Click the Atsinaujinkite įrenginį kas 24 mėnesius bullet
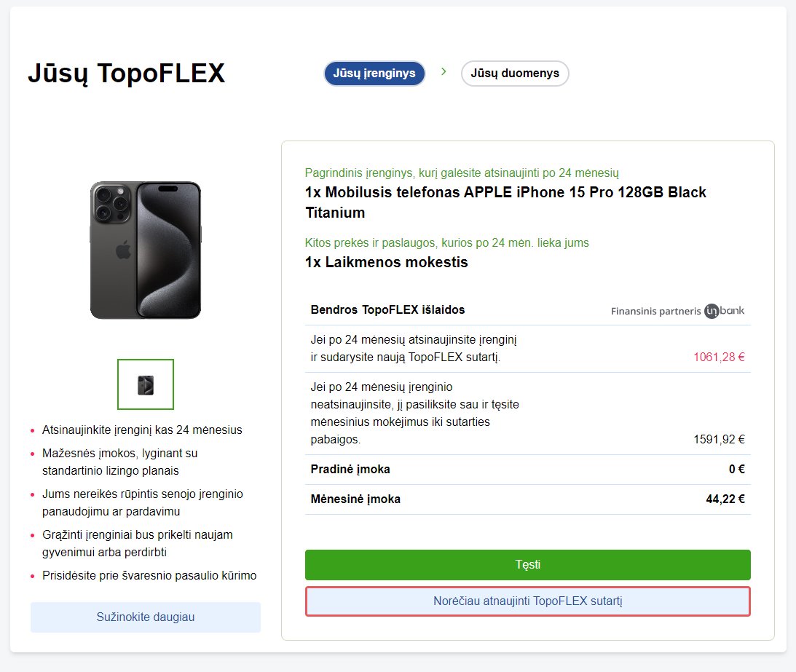 click(x=142, y=430)
